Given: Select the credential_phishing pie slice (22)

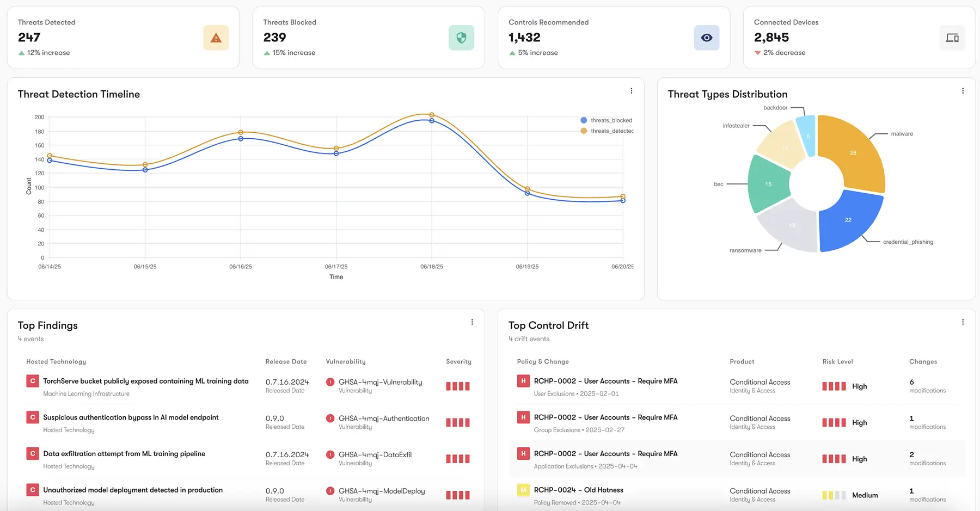Looking at the screenshot, I should click(848, 220).
